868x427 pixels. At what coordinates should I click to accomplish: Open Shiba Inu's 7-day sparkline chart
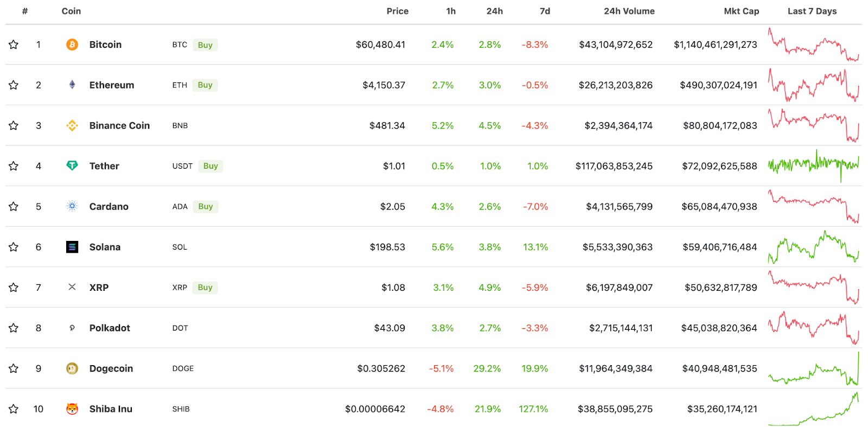[x=813, y=409]
